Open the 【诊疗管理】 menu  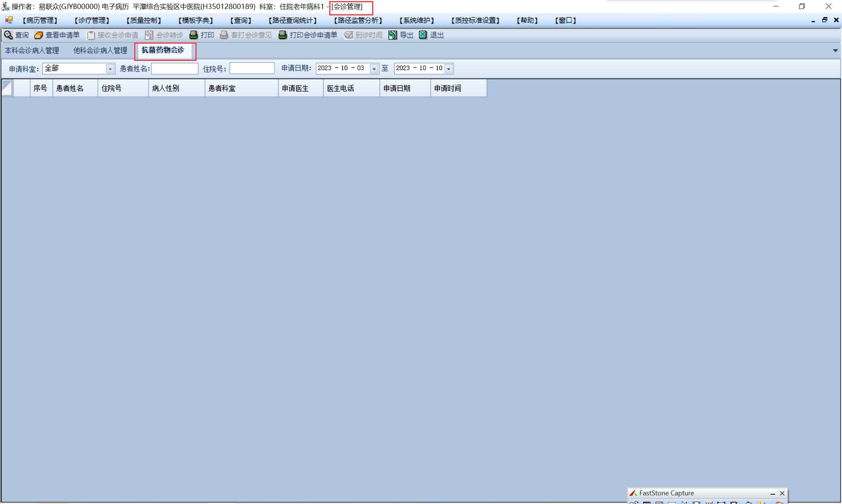pyautogui.click(x=92, y=20)
